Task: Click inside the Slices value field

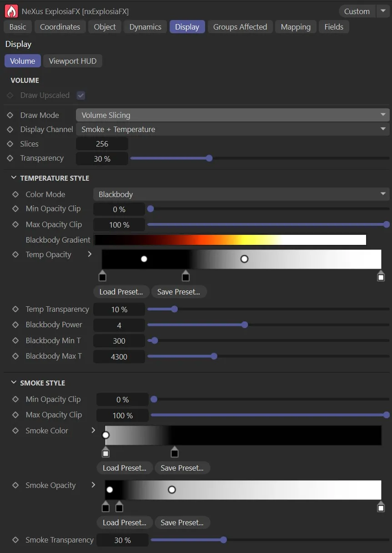Action: coord(102,143)
